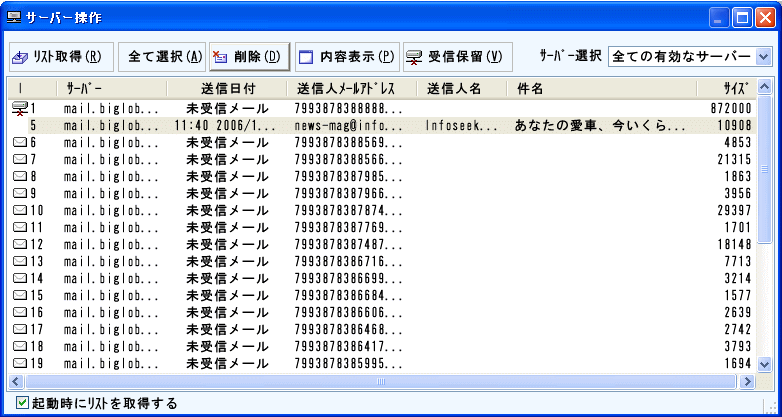Open 内容表示 (P) content view
This screenshot has width=782, height=417.
[346, 57]
